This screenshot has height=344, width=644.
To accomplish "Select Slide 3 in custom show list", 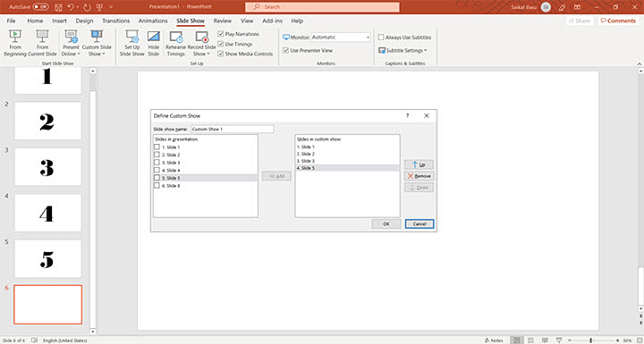I will click(347, 161).
